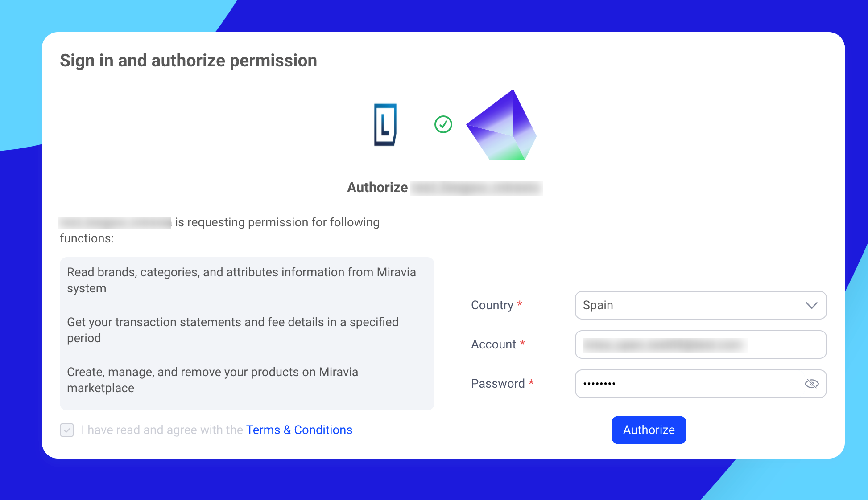Select the read brands and categories permission
The height and width of the screenshot is (500, 868).
click(241, 280)
